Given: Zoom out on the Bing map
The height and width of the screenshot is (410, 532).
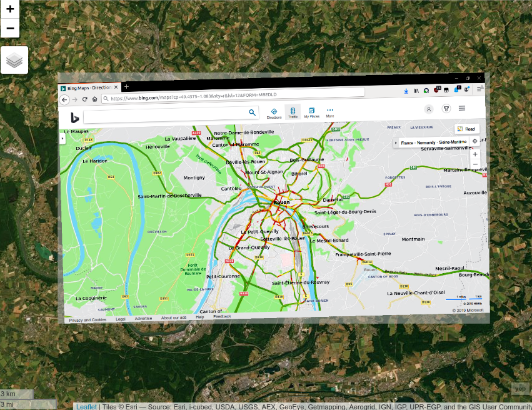Looking at the screenshot, I should point(475,164).
